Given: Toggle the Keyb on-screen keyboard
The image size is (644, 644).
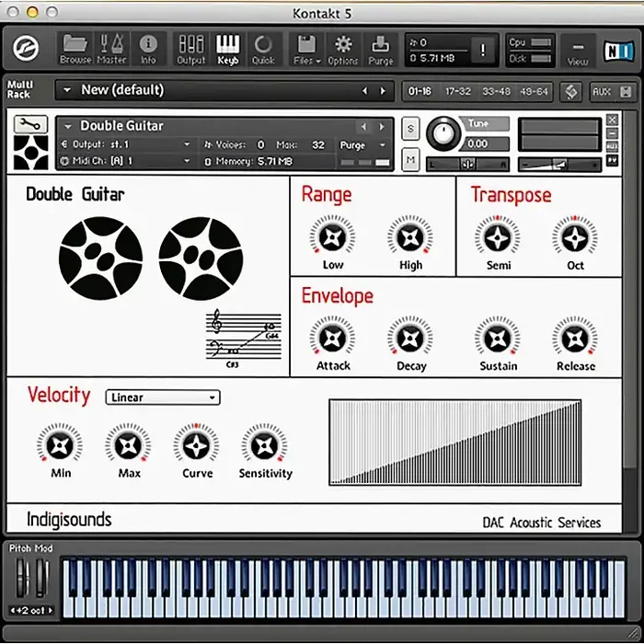Looking at the screenshot, I should (228, 50).
